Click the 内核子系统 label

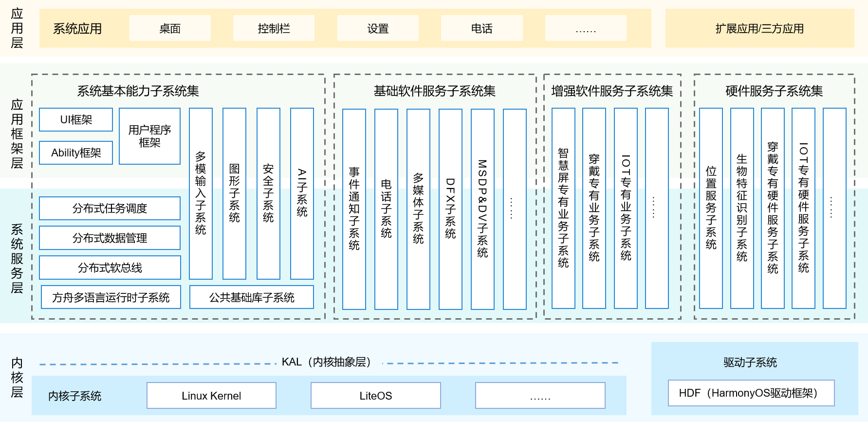[74, 396]
